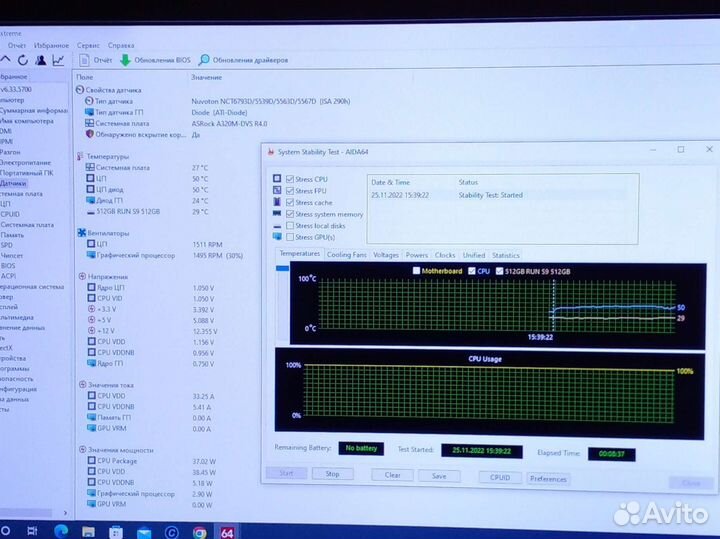Click the Up arrow navigation icon
This screenshot has height=539, width=720.
coord(6,60)
